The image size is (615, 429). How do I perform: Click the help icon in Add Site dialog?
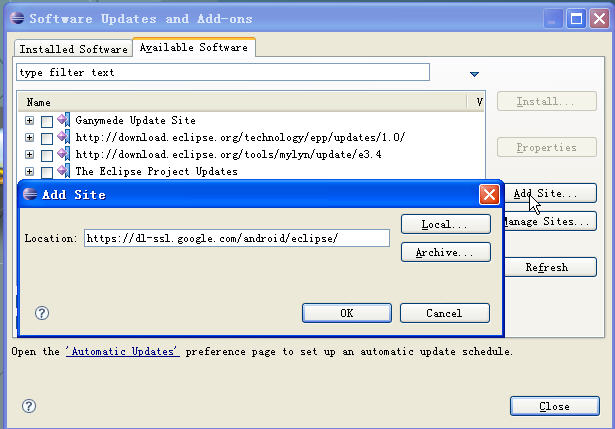[x=42, y=313]
